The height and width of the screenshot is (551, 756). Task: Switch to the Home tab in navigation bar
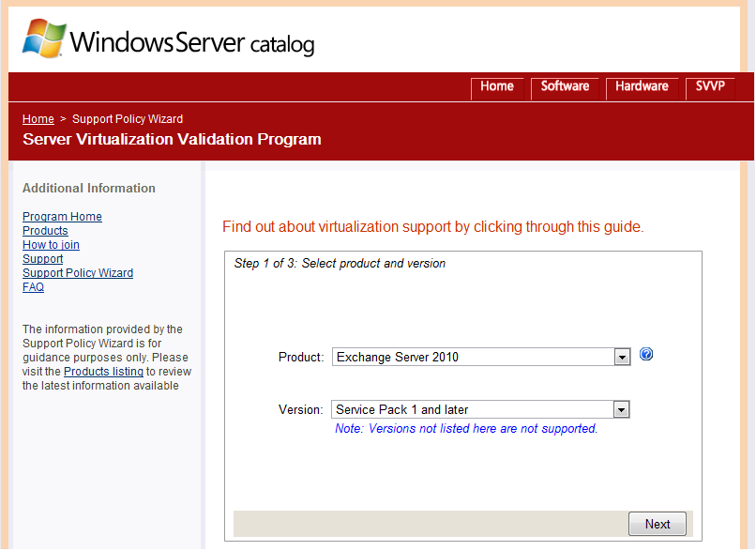[x=496, y=86]
